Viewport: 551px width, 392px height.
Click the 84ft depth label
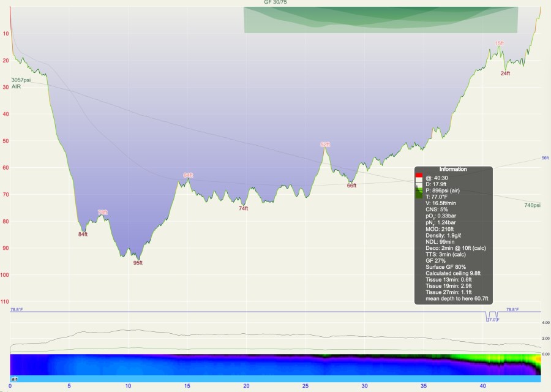click(x=83, y=234)
